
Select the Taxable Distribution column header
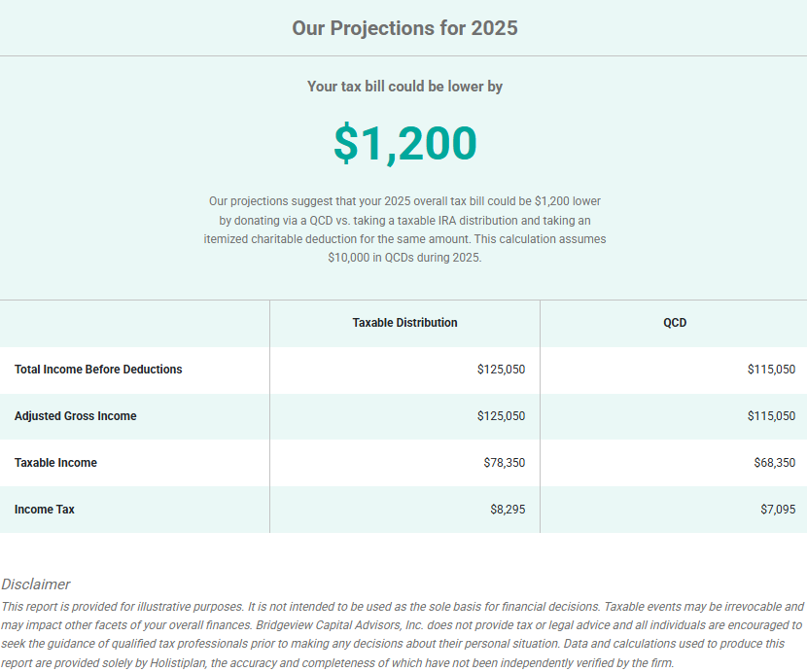[404, 323]
